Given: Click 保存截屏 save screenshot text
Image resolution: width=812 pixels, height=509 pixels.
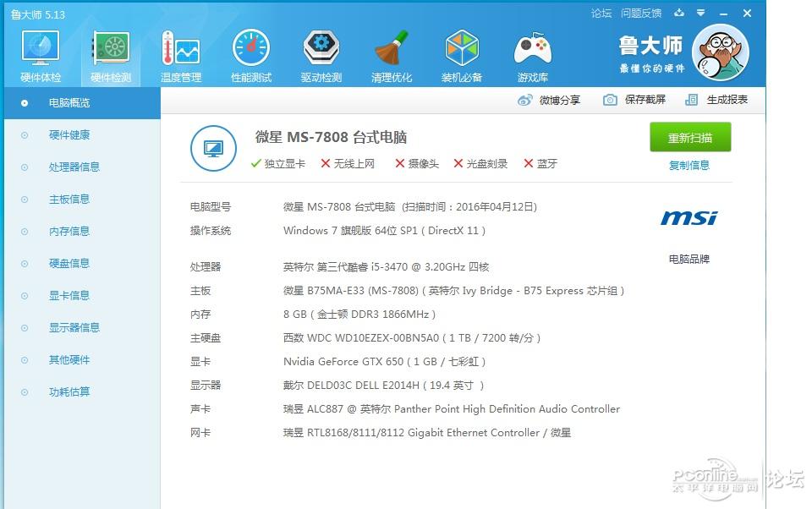Looking at the screenshot, I should 645,100.
